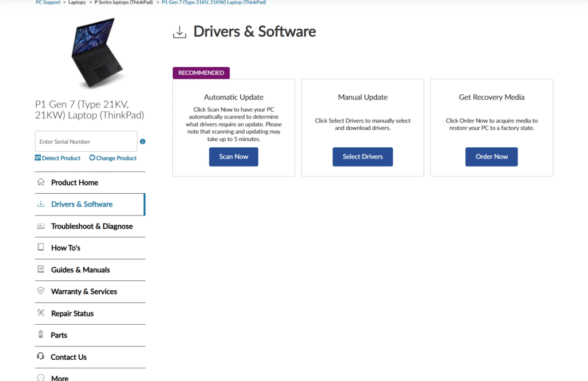Focus the Enter Serial Number field
Screen dimensions: 588x381
coord(86,141)
